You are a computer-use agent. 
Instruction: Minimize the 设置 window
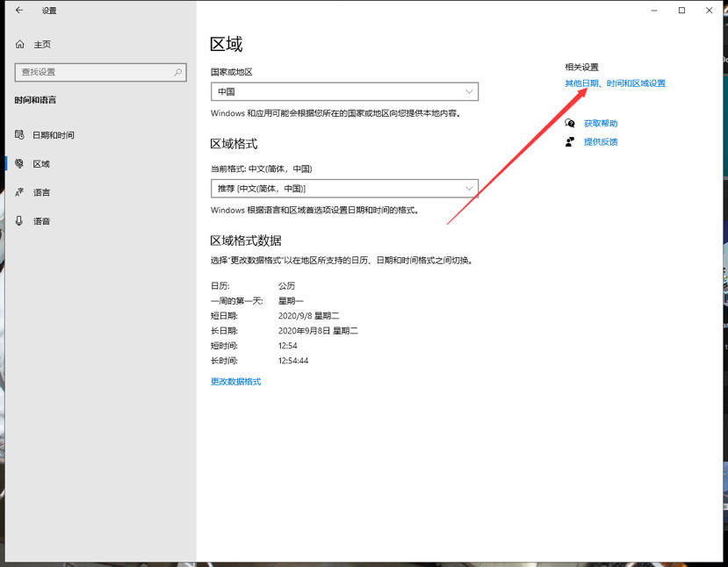654,11
